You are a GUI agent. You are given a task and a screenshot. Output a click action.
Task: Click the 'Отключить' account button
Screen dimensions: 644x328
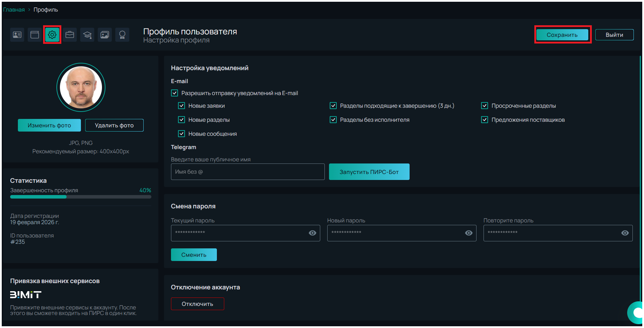[197, 304]
